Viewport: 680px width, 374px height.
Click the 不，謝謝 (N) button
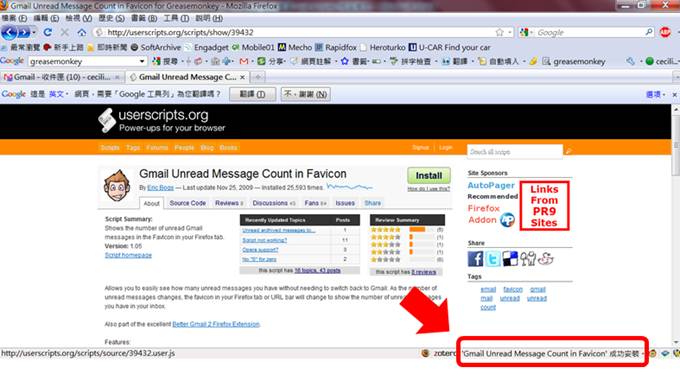[x=306, y=94]
